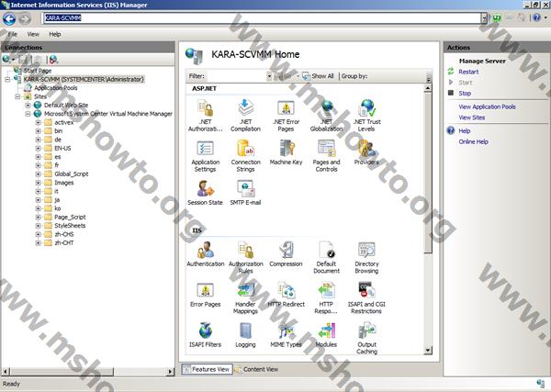Image resolution: width=551 pixels, height=392 pixels.
Task: Expand the StyleSheets folder
Action: click(38, 226)
